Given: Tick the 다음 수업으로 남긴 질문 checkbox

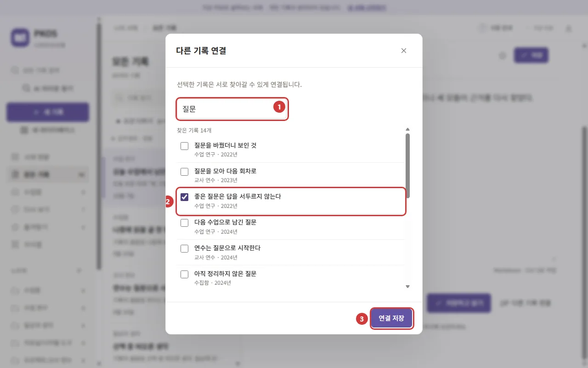Looking at the screenshot, I should coord(184,223).
